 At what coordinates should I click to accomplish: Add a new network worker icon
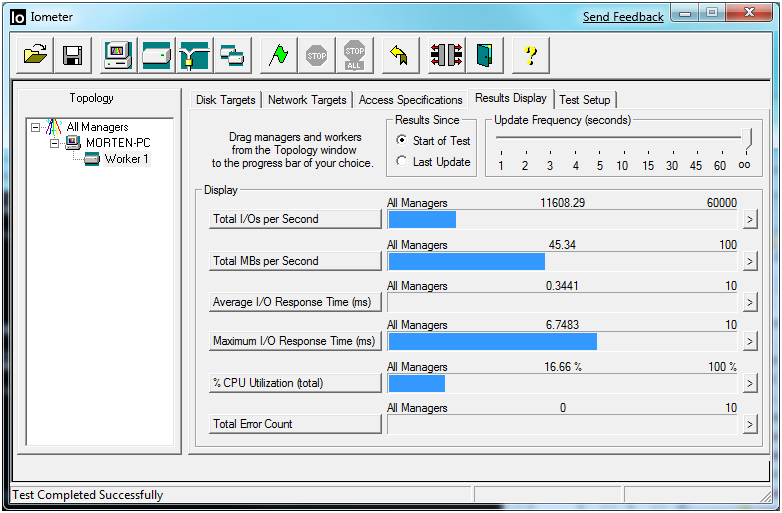[x=195, y=55]
